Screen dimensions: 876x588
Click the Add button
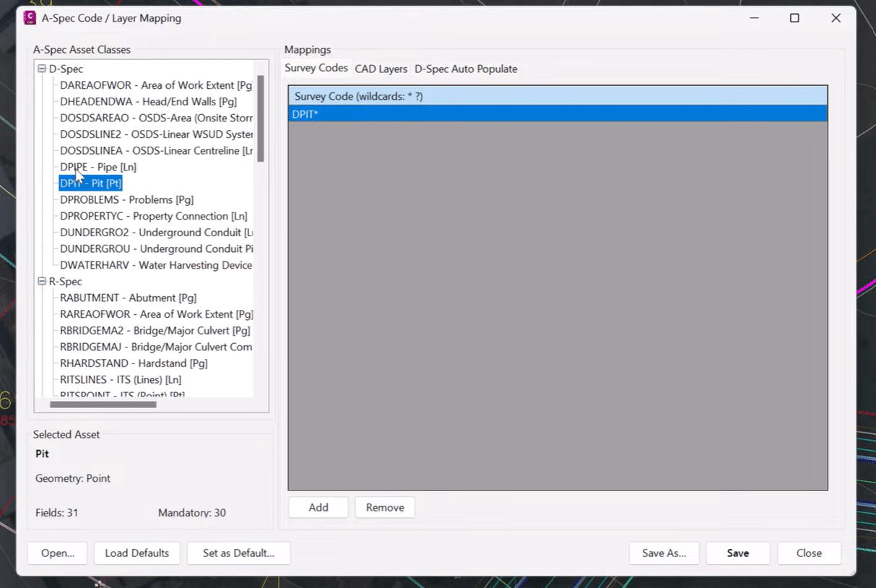click(x=318, y=508)
